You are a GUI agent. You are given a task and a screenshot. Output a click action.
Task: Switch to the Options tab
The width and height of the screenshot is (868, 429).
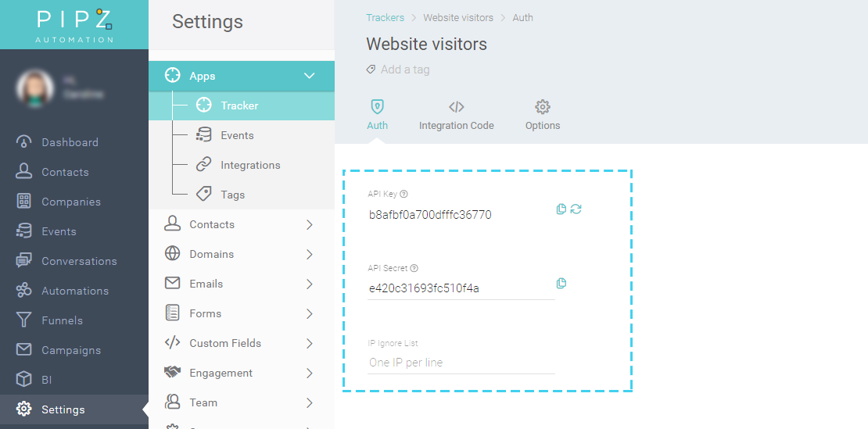pos(543,115)
